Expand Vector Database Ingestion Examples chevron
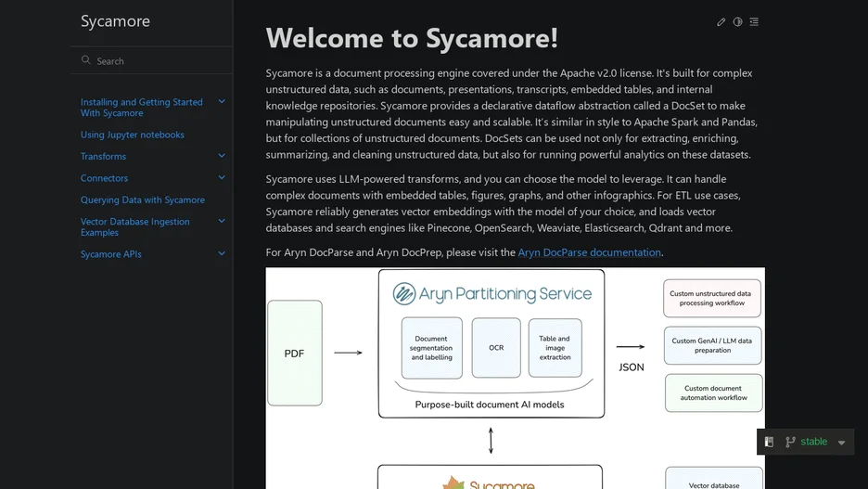Screen dimensions: 868x489 tap(222, 222)
